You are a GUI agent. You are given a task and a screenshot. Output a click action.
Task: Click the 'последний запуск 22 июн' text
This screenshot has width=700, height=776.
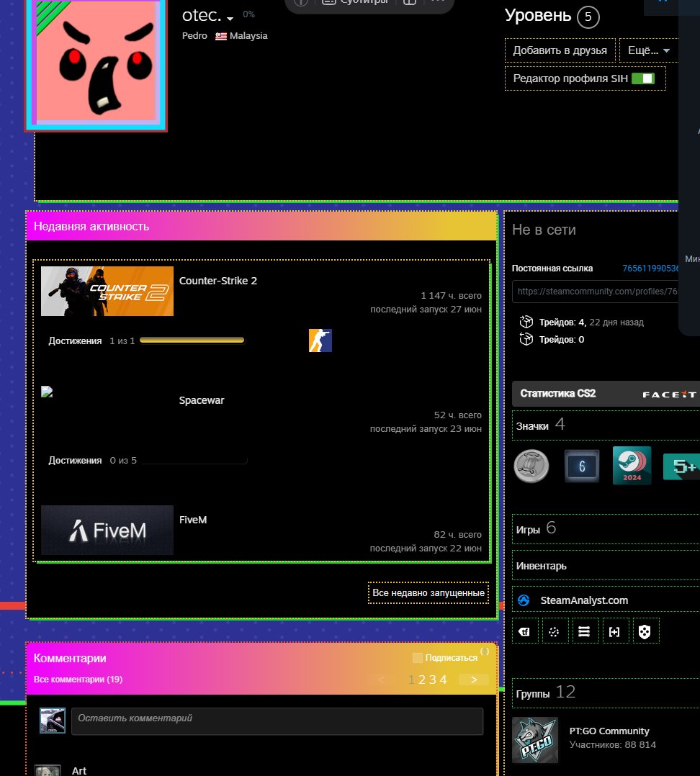(426, 549)
